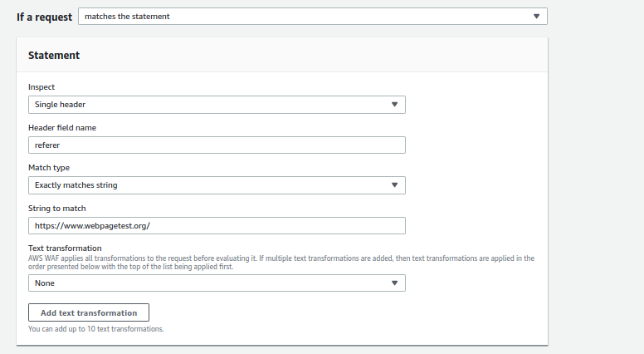
Task: Open the 'matches the statement' request dropdown
Action: click(x=313, y=17)
